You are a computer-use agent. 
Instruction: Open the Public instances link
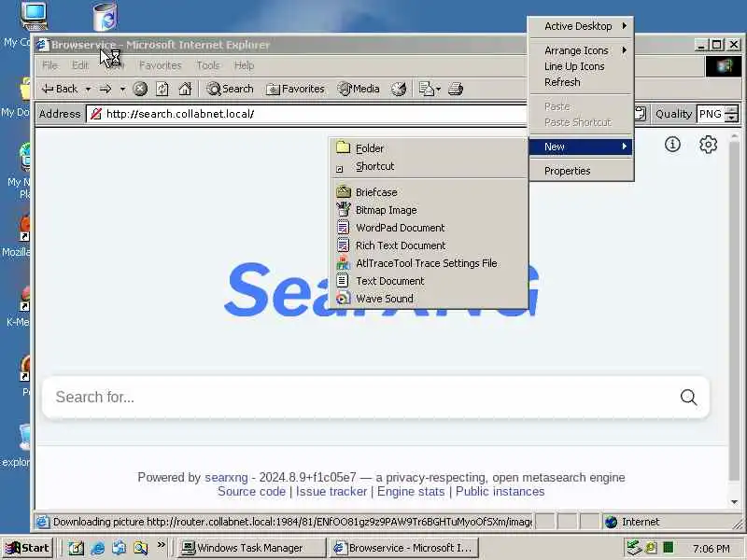500,492
